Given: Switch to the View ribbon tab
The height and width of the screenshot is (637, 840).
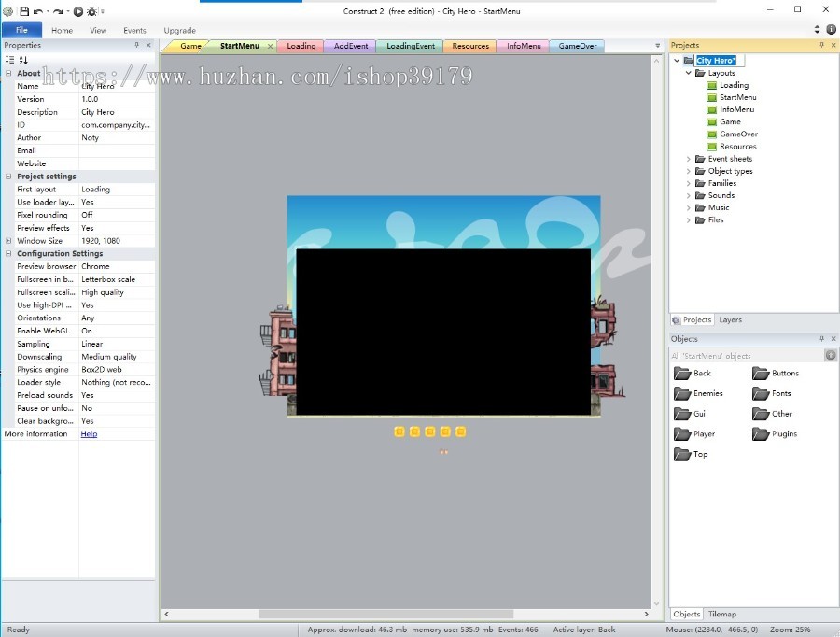Looking at the screenshot, I should (x=98, y=31).
